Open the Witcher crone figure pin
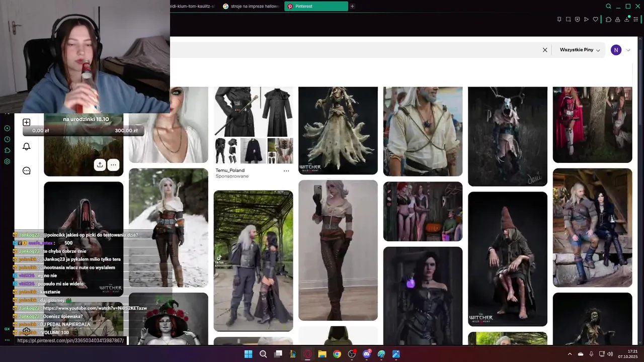 [x=338, y=130]
